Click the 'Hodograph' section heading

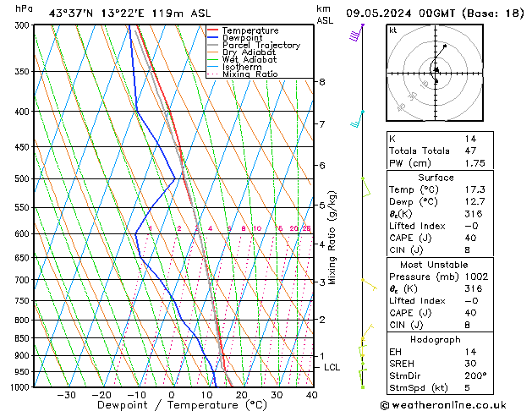click(436, 339)
